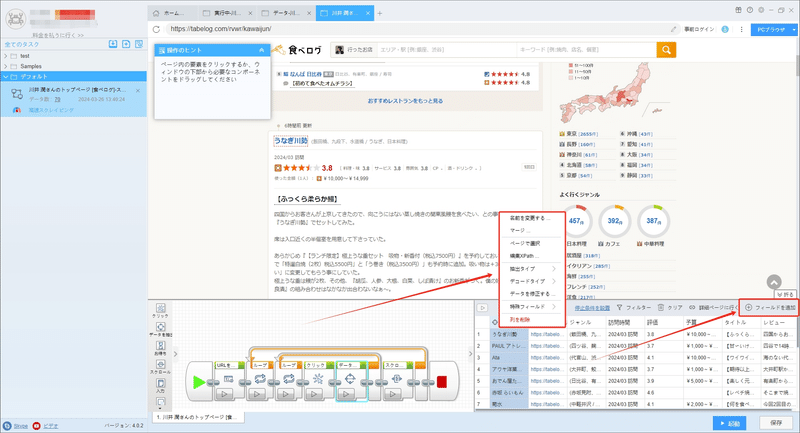
Task: Click the scroll-to-top round arrow on page
Action: coord(774,282)
